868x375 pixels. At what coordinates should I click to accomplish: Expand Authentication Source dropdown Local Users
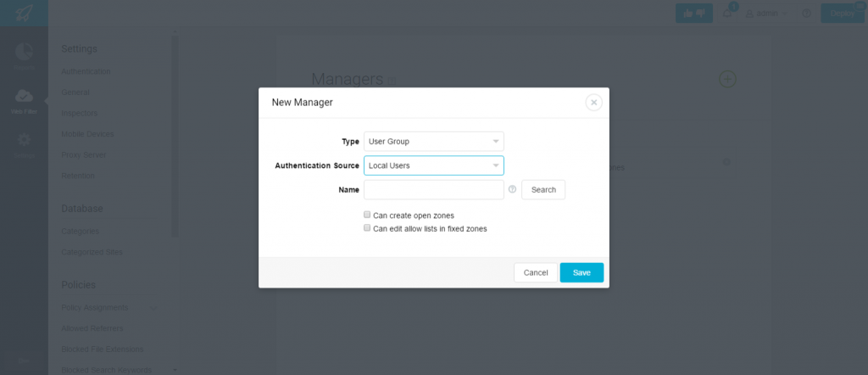[433, 165]
